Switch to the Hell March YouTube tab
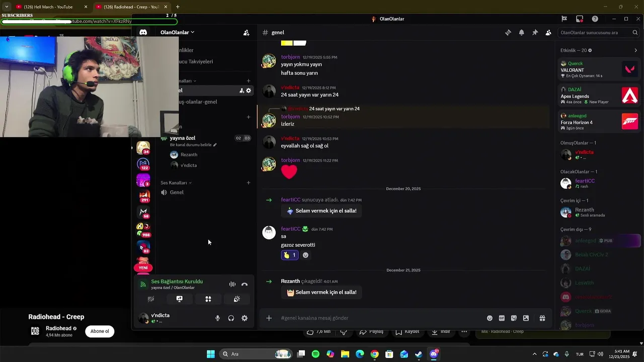644x362 pixels. pyautogui.click(x=51, y=7)
